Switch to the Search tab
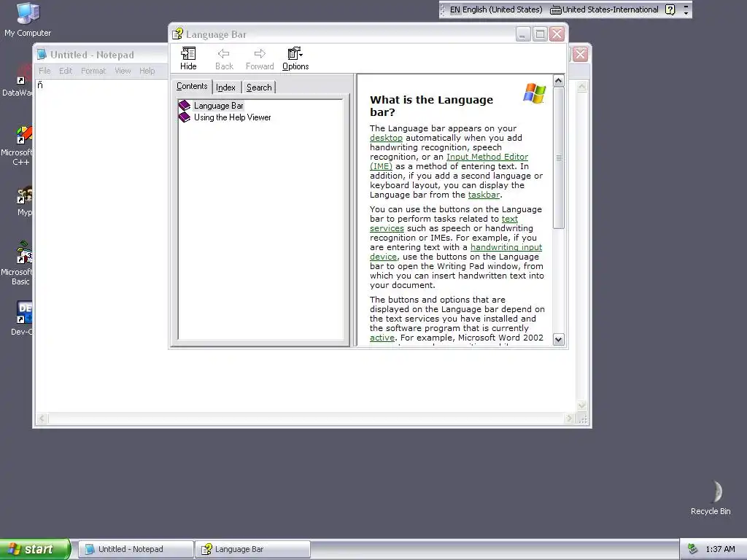This screenshot has width=747, height=560. click(x=259, y=87)
